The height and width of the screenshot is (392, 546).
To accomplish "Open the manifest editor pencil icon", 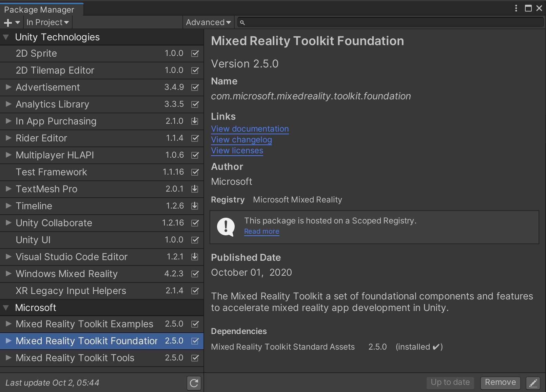I will [533, 383].
